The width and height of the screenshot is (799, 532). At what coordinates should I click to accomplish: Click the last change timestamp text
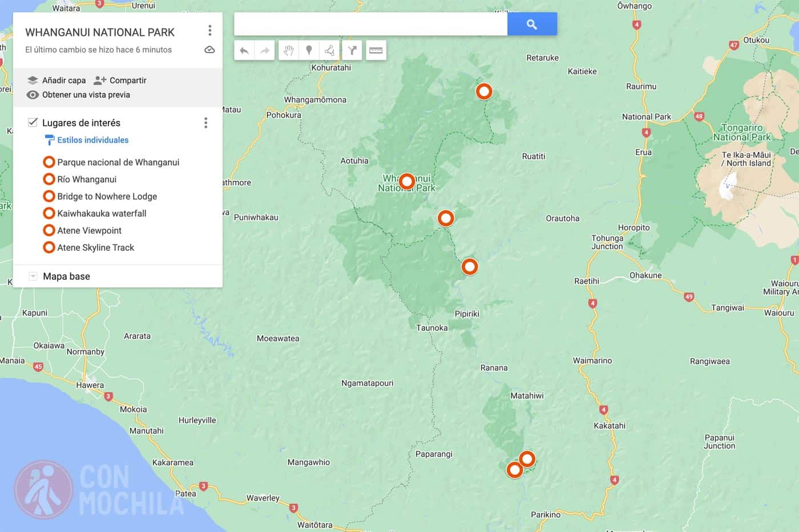99,50
